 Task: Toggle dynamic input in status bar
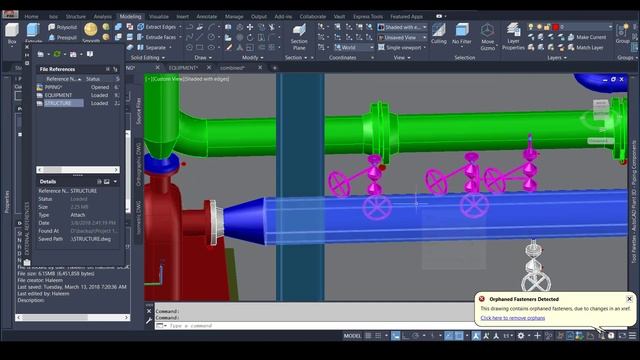[x=396, y=336]
